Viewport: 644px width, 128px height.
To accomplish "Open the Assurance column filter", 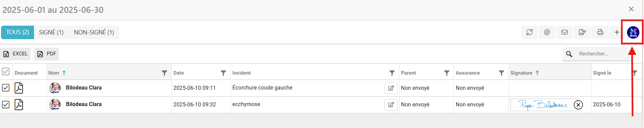I will 502,73.
